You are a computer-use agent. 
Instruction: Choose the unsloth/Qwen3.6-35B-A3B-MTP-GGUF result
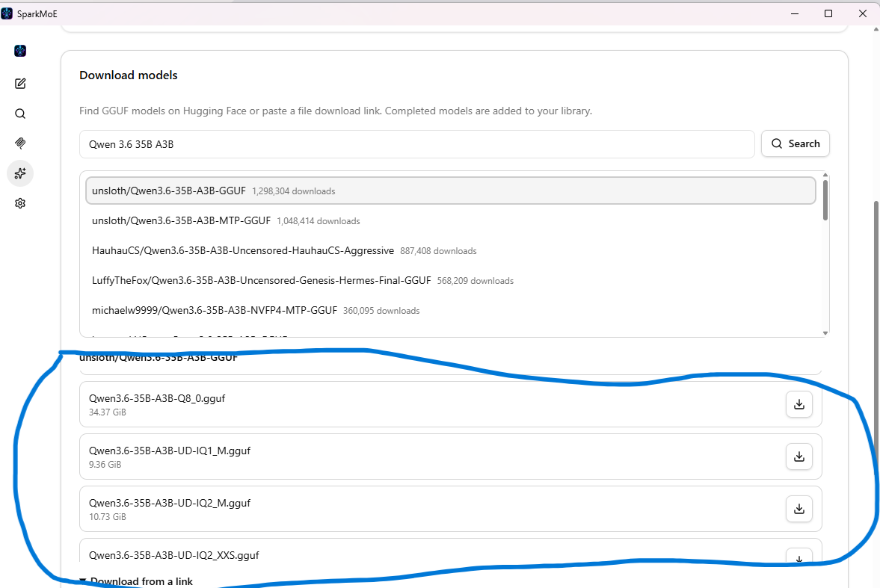pos(451,221)
